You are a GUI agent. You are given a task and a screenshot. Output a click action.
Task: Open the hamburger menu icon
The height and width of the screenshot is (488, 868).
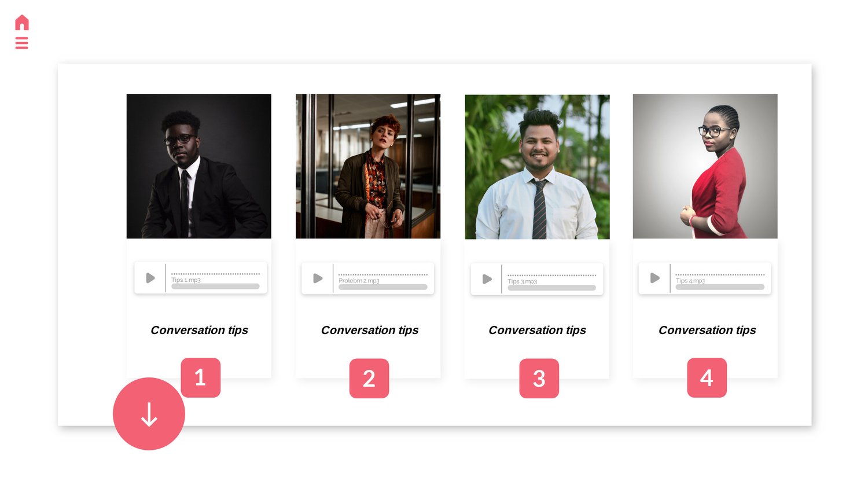22,43
